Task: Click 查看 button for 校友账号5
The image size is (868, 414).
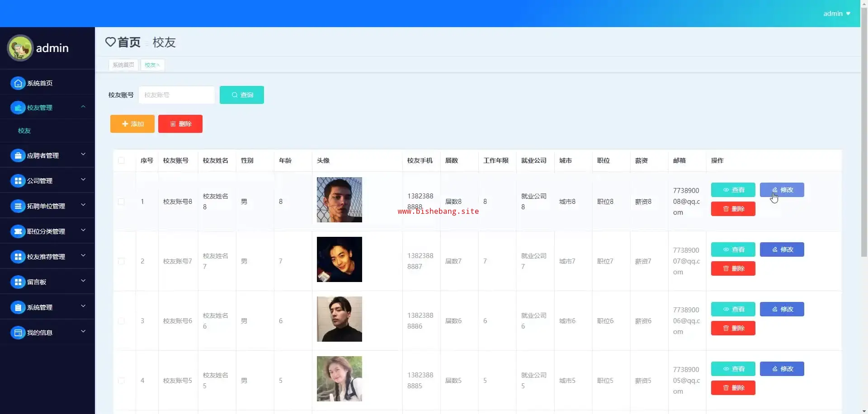Action: coord(733,369)
